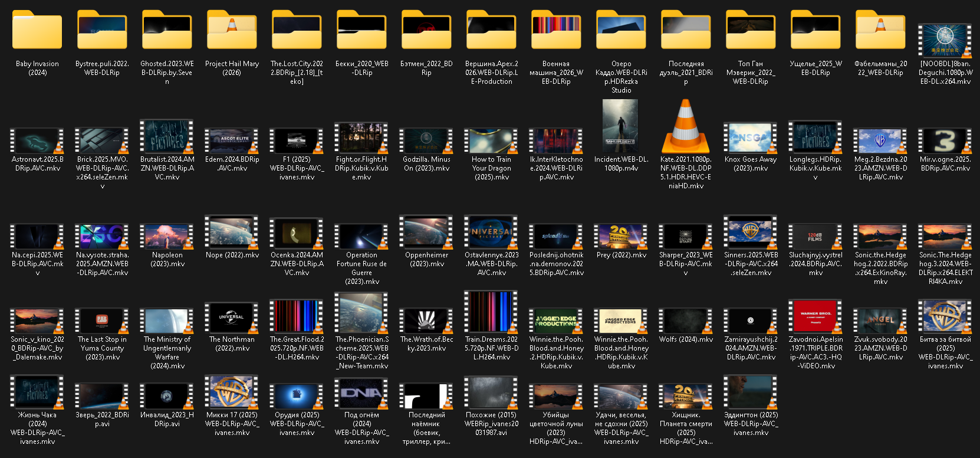This screenshot has height=458, width=980.
Task: Select The.Lost.City.2022 BDRip folder icon
Action: (x=297, y=30)
